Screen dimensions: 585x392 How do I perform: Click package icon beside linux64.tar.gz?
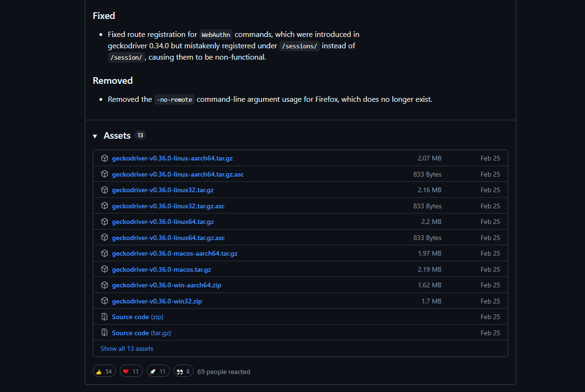(105, 222)
